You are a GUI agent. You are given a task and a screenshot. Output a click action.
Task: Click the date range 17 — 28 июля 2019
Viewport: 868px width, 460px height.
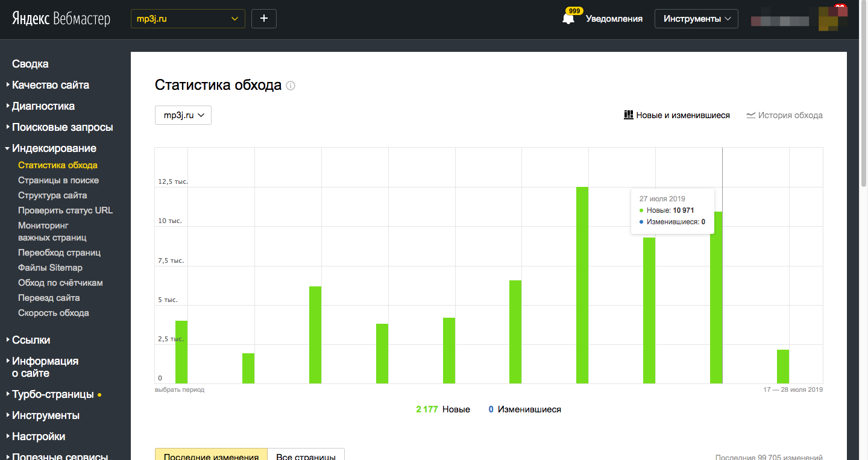(793, 390)
